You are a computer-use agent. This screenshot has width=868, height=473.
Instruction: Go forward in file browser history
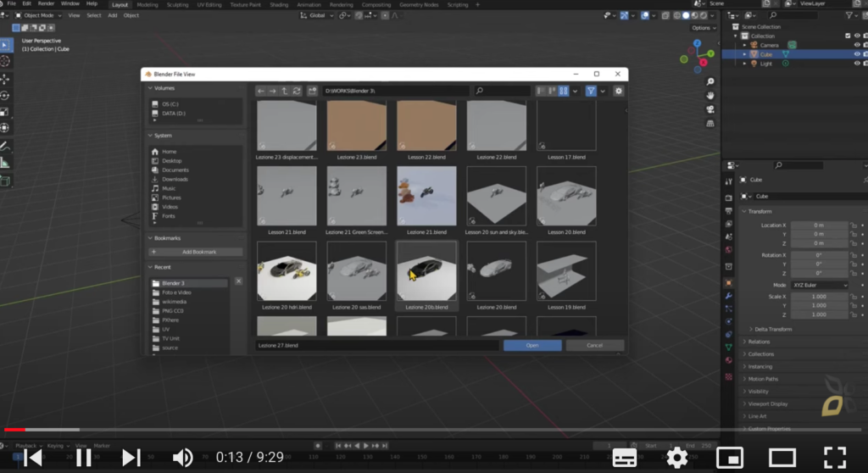(272, 91)
